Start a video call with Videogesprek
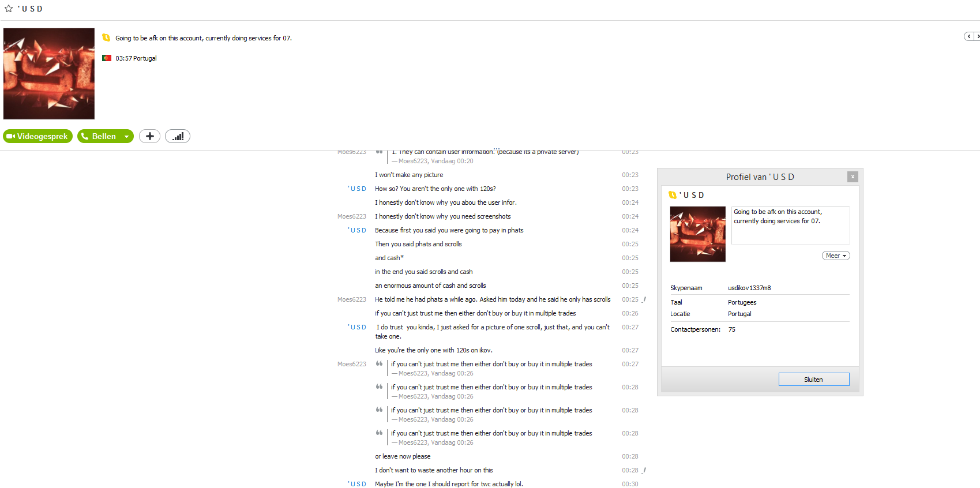 coord(37,136)
